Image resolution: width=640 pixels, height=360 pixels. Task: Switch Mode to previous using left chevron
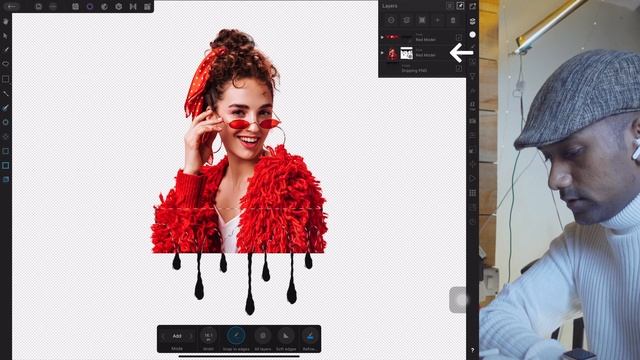pyautogui.click(x=163, y=336)
